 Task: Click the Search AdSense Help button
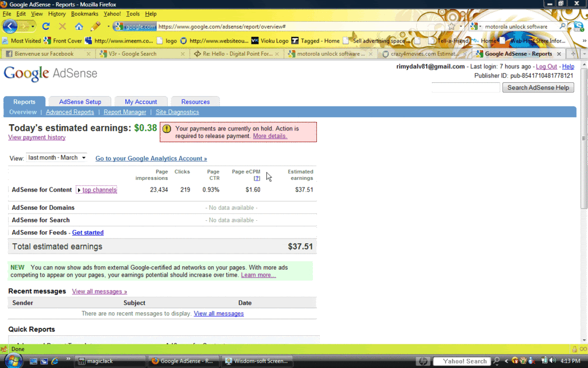(x=538, y=87)
